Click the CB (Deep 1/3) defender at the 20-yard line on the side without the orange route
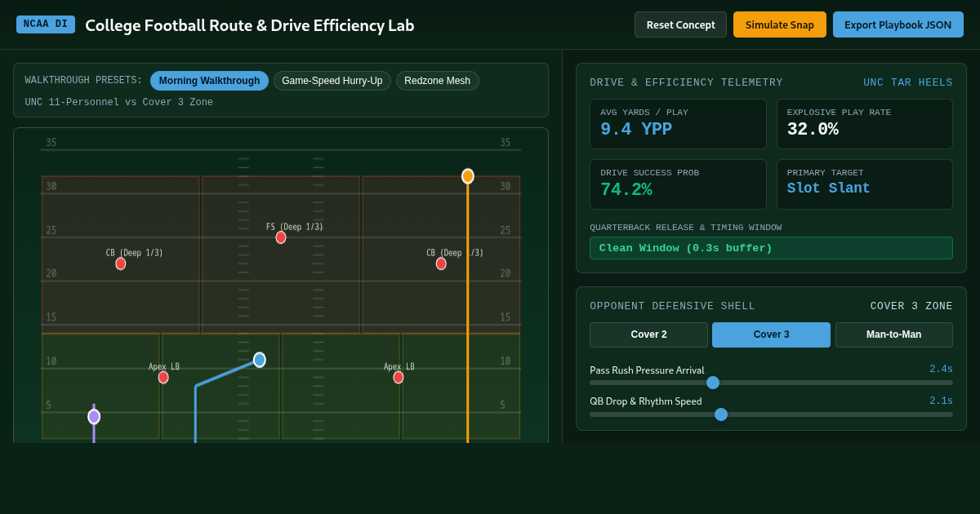 (121, 264)
